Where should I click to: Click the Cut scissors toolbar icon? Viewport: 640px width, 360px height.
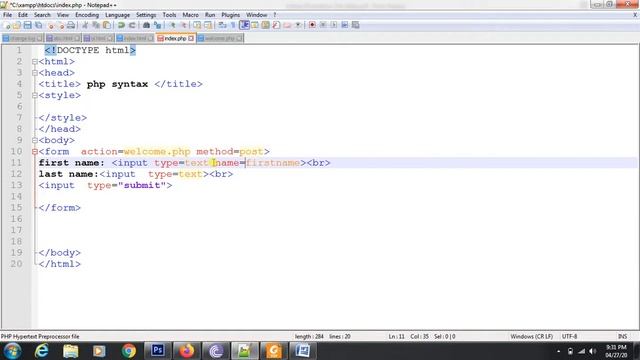pos(85,25)
